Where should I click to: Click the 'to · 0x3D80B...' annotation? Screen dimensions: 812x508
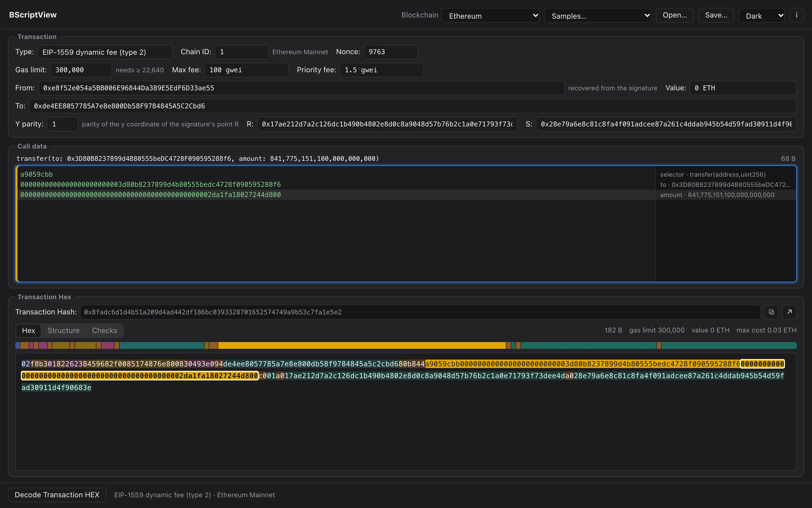(x=725, y=185)
